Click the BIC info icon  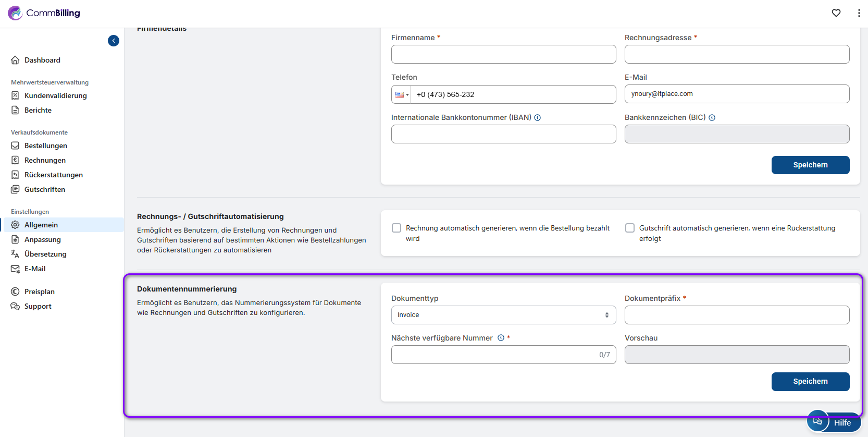(x=712, y=118)
